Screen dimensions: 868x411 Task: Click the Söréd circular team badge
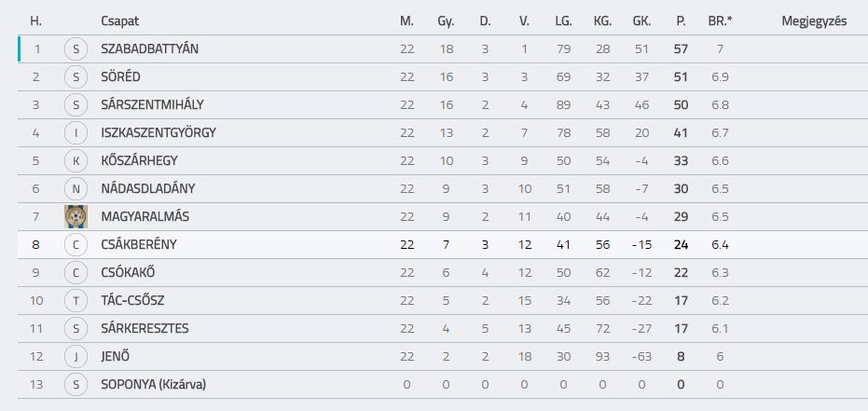pyautogui.click(x=76, y=77)
